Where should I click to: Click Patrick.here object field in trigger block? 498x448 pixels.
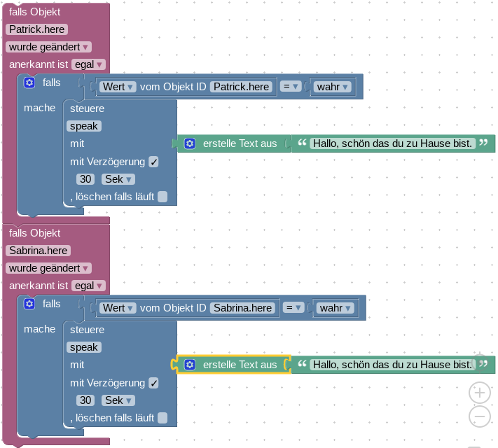click(x=36, y=29)
